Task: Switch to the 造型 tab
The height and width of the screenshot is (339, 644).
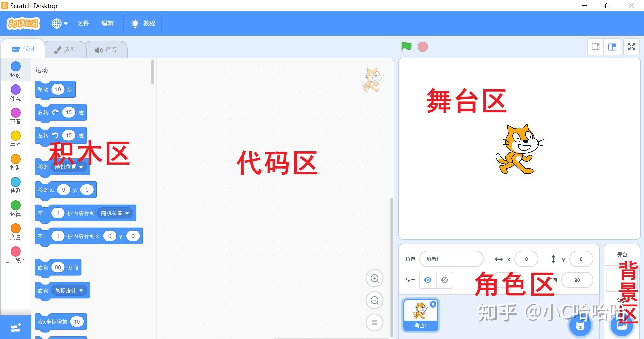Action: click(x=65, y=50)
